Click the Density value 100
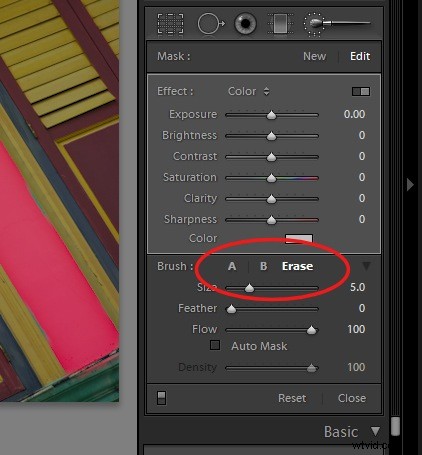The height and width of the screenshot is (455, 422). 356,367
